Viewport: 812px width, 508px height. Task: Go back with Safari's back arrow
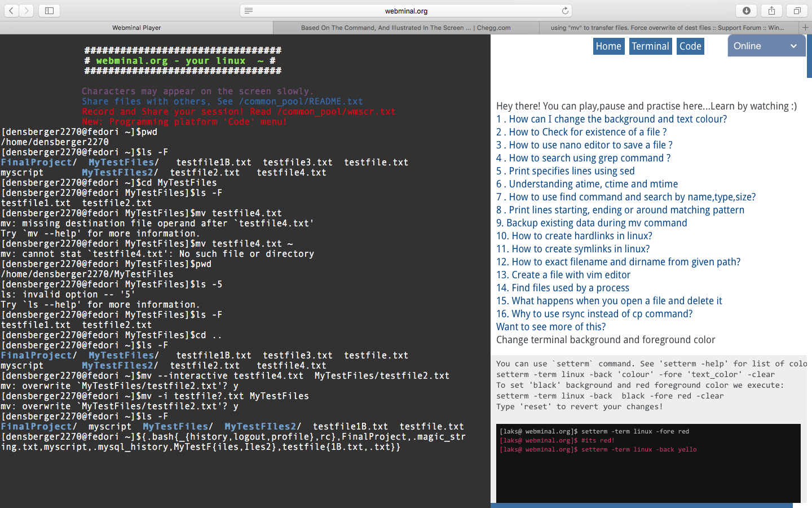11,11
